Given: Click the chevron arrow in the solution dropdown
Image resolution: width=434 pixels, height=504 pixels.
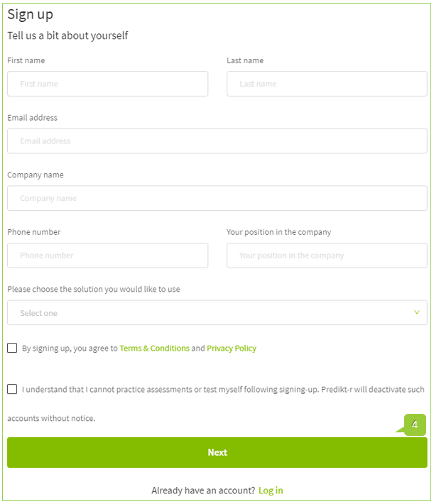Looking at the screenshot, I should pos(416,312).
